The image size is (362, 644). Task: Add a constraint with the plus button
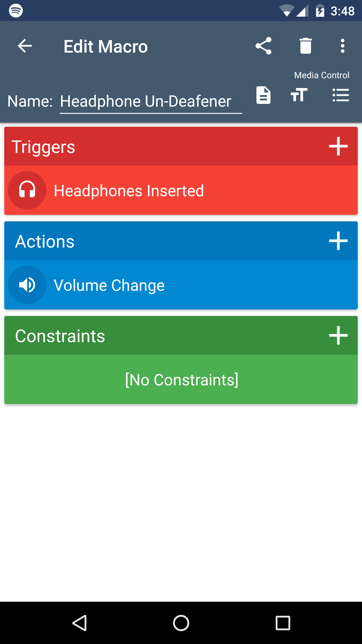click(338, 335)
